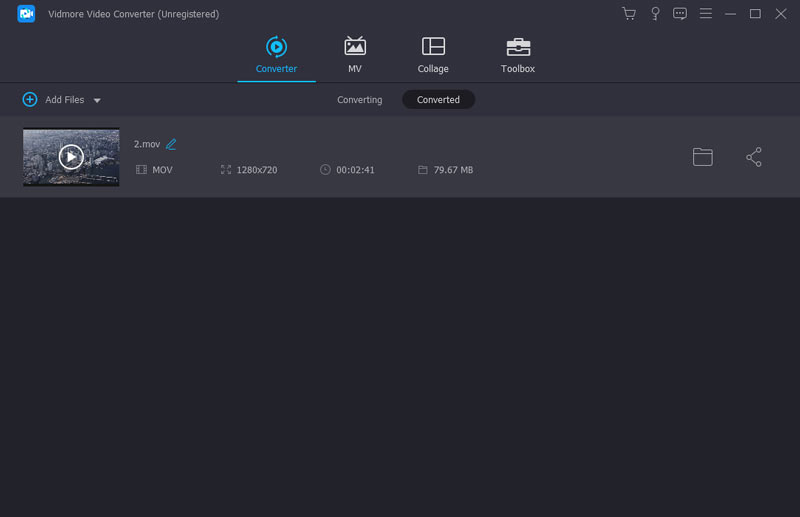
Task: Minimize the Vidmore window
Action: [730, 14]
